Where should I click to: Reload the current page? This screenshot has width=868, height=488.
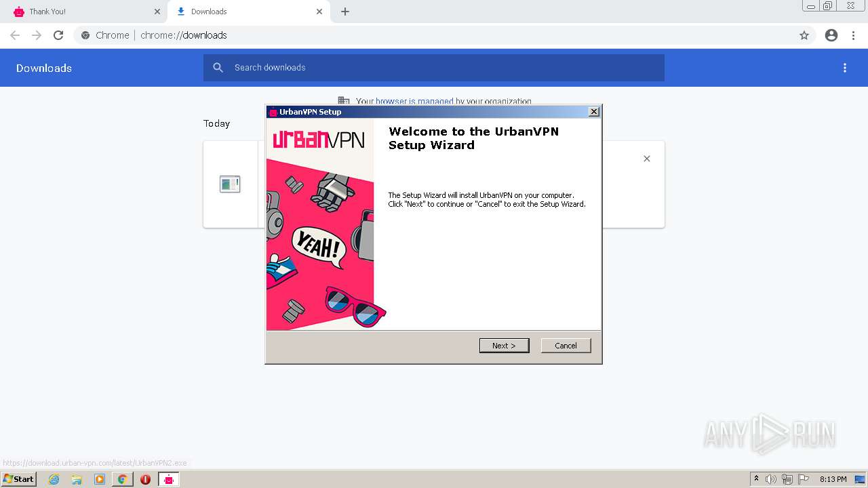point(58,35)
